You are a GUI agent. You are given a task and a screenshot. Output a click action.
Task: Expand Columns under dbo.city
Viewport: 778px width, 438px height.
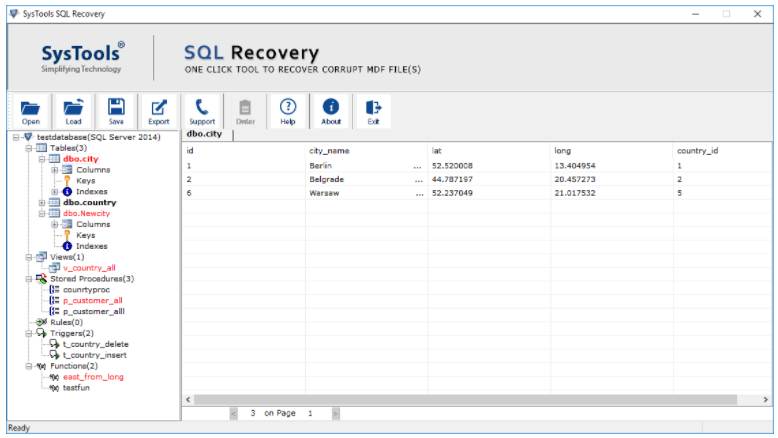click(x=55, y=170)
